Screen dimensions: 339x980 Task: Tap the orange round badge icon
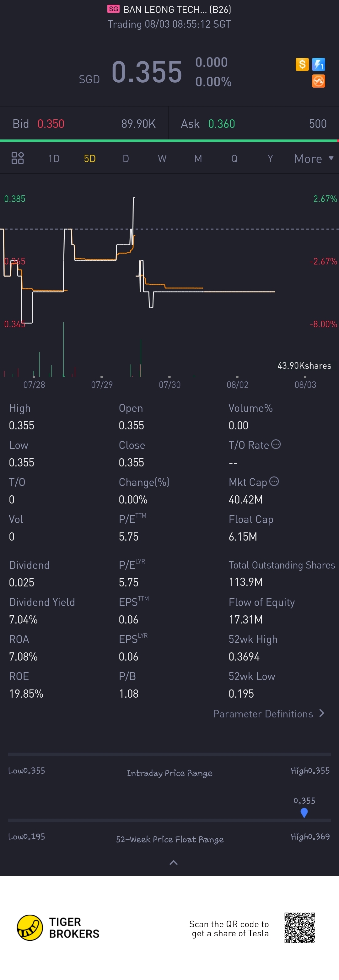(319, 81)
